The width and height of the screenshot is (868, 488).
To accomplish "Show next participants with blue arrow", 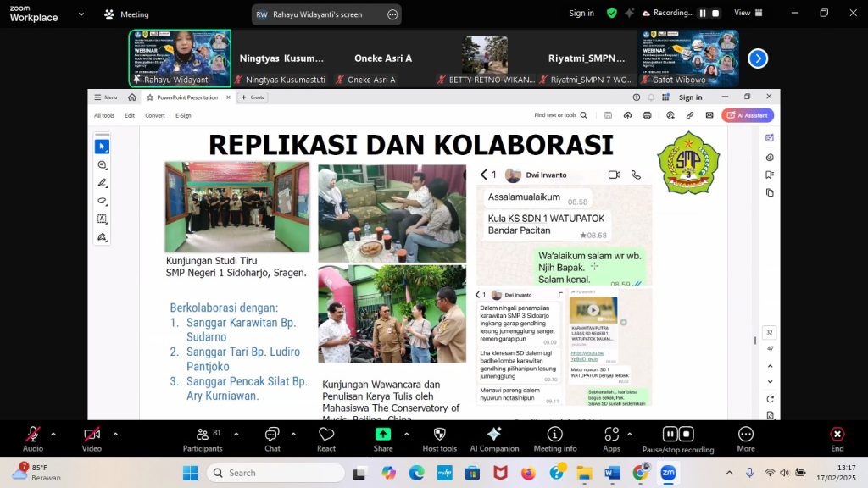I will coord(758,58).
